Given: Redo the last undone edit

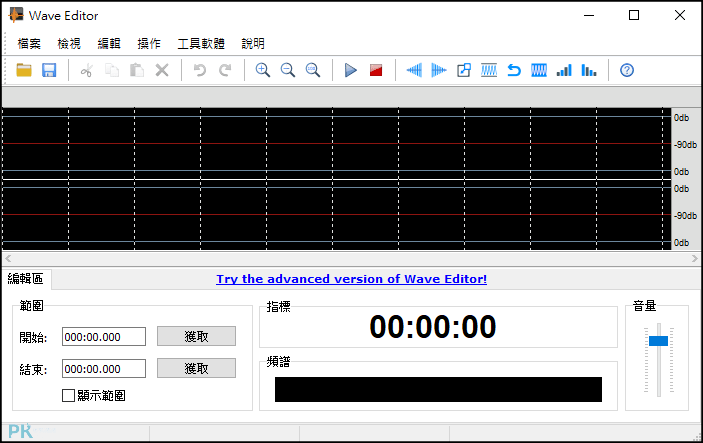Looking at the screenshot, I should point(225,70).
